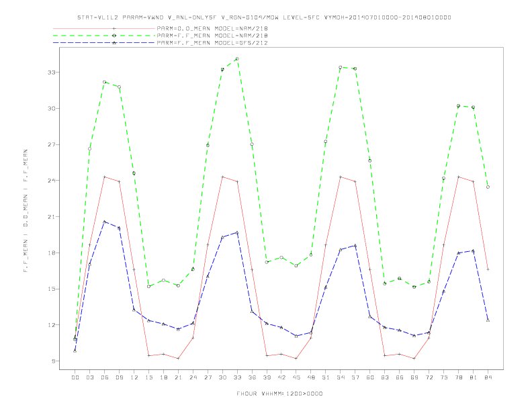532x411 pixels.
Task: Click green line's circle marker at hour 84
Action: coord(488,187)
